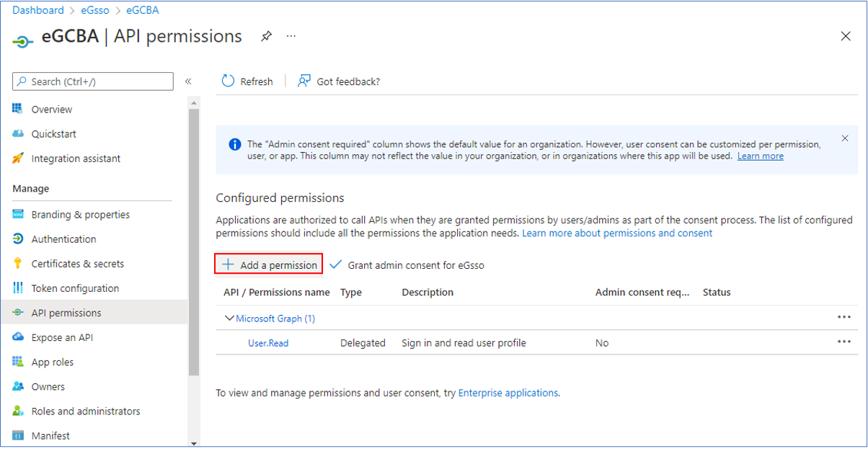Click the Refresh icon in the toolbar
Image resolution: width=868 pixels, height=449 pixels.
point(228,81)
